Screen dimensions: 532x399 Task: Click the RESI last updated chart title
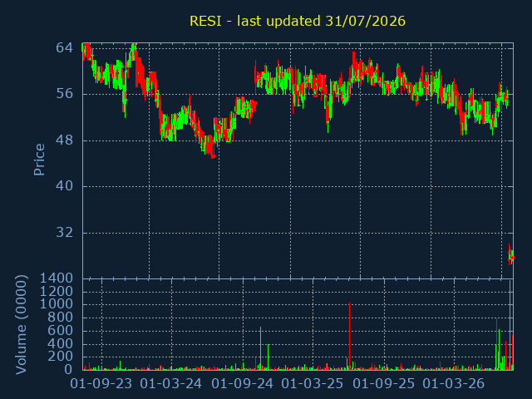(298, 21)
